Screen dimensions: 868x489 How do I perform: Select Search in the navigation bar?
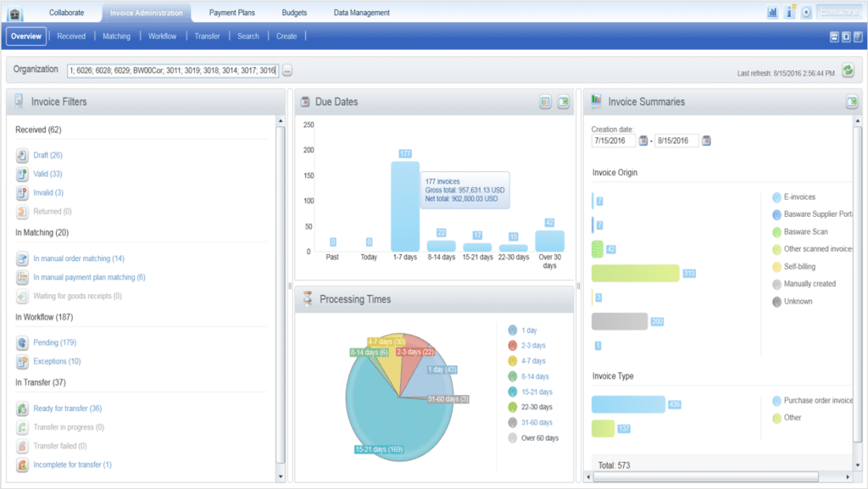pyautogui.click(x=248, y=36)
